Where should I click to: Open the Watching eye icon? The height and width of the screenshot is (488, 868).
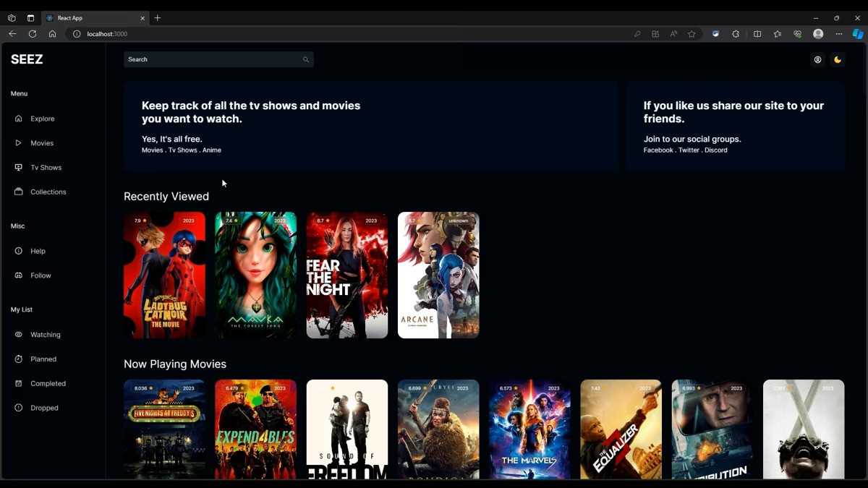point(18,335)
